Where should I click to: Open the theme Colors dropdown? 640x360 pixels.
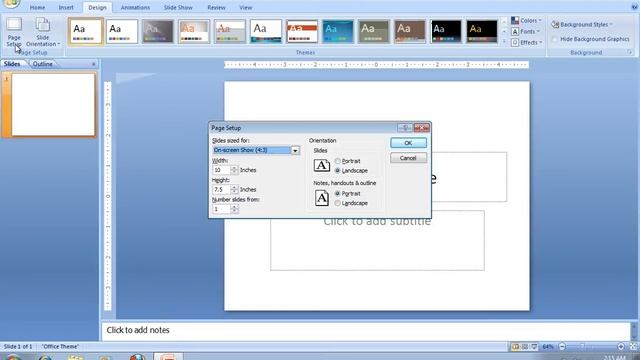point(526,20)
